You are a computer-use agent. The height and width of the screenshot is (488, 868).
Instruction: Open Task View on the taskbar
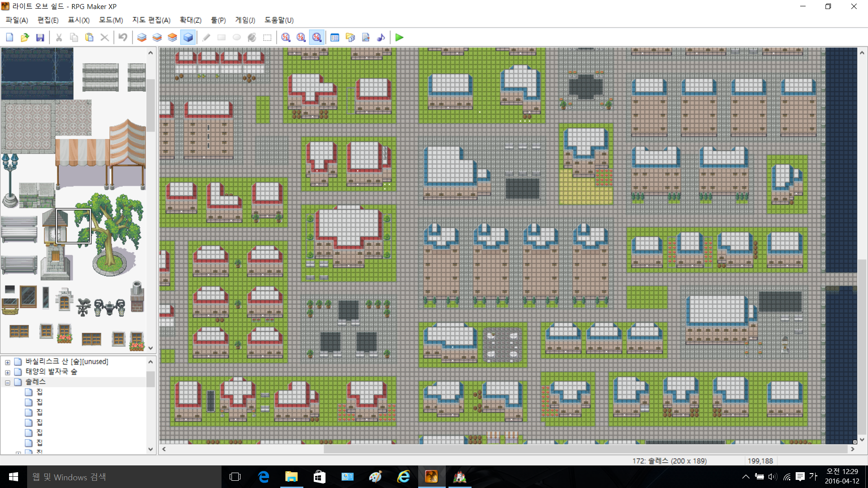click(x=235, y=477)
